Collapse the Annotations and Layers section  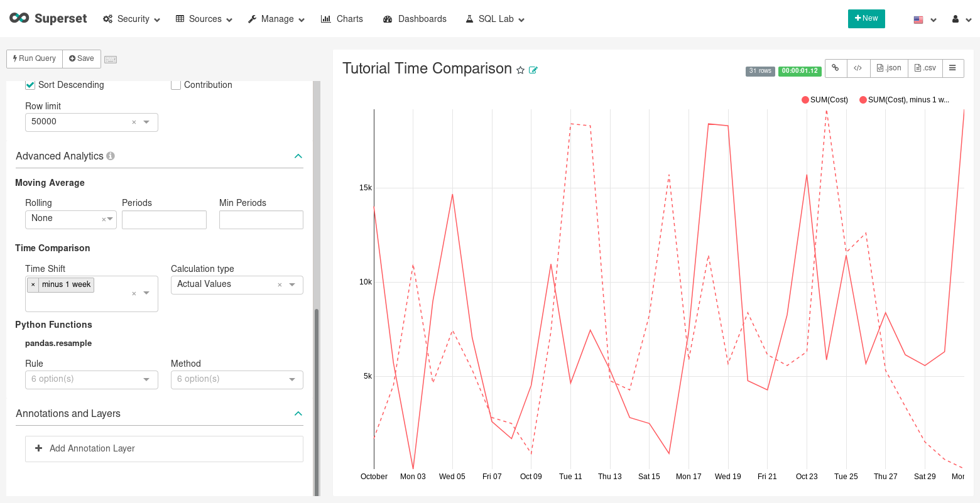[298, 413]
